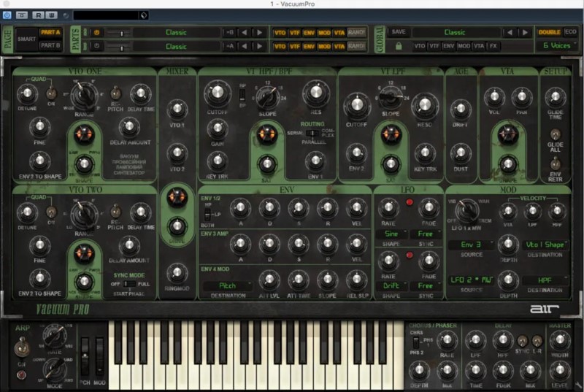Click the PCH pitch wheel

pos(85,358)
